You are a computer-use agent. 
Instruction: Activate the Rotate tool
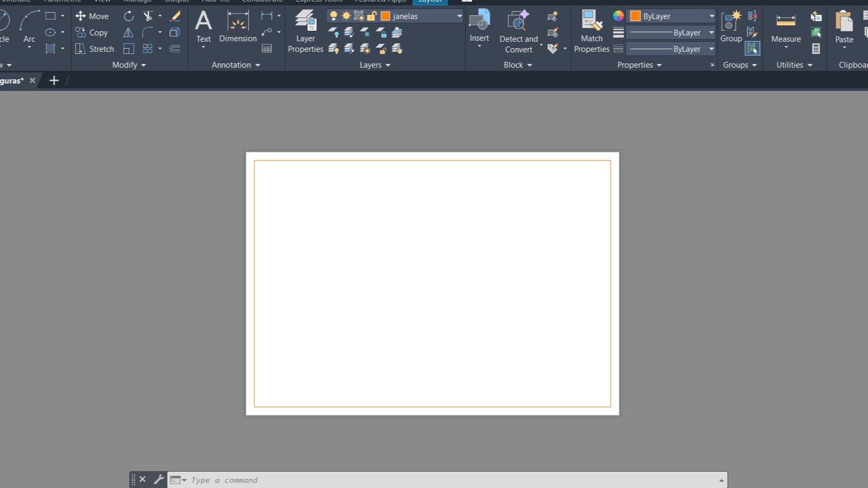[x=129, y=16]
